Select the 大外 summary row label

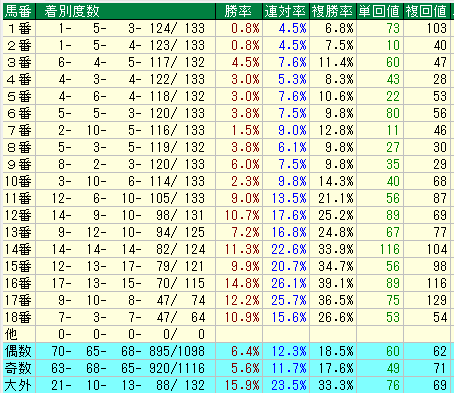point(18,386)
